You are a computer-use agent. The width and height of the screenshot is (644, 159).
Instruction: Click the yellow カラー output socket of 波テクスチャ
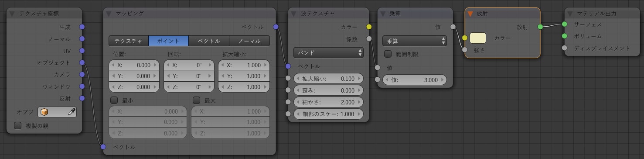pyautogui.click(x=369, y=27)
